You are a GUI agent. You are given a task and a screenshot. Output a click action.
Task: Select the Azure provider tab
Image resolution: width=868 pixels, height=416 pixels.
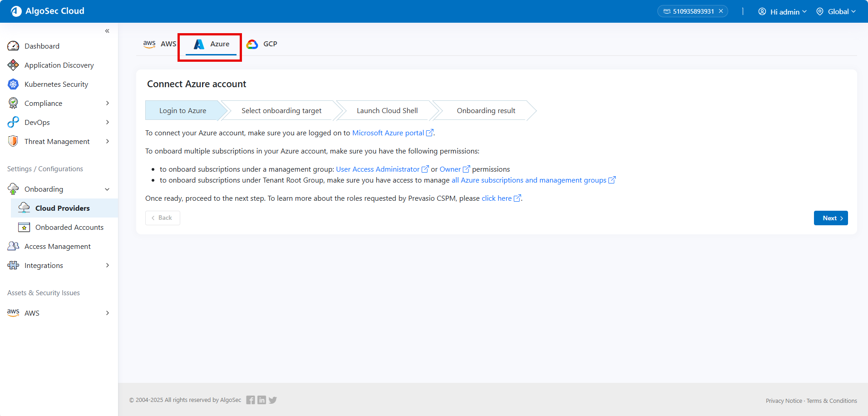coord(211,44)
